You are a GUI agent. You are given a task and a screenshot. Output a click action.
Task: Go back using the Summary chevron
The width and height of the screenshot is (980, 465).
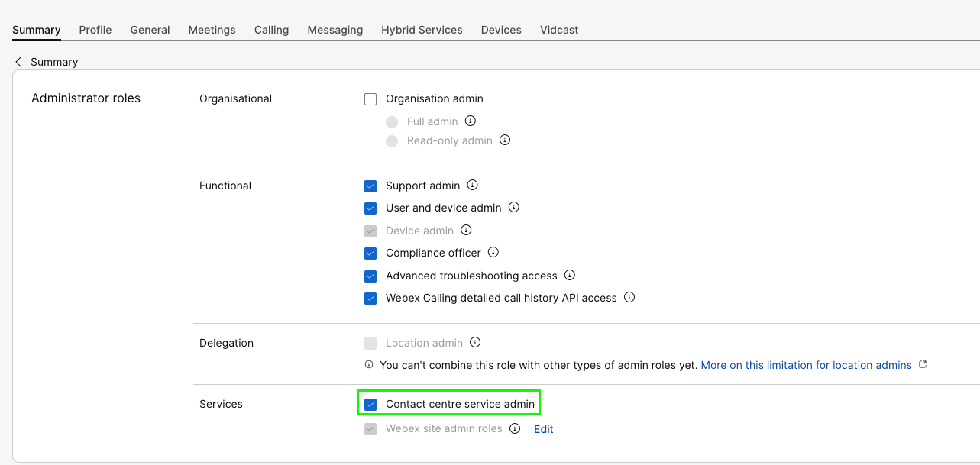point(18,61)
